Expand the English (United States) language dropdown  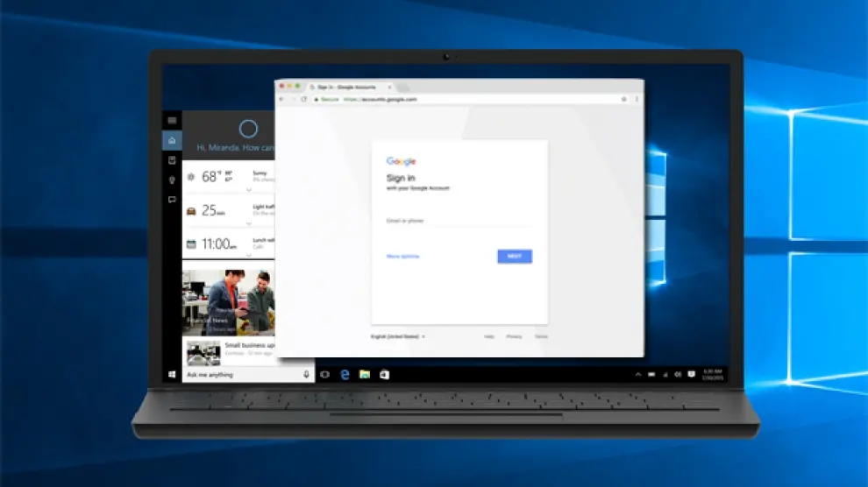pyautogui.click(x=397, y=336)
